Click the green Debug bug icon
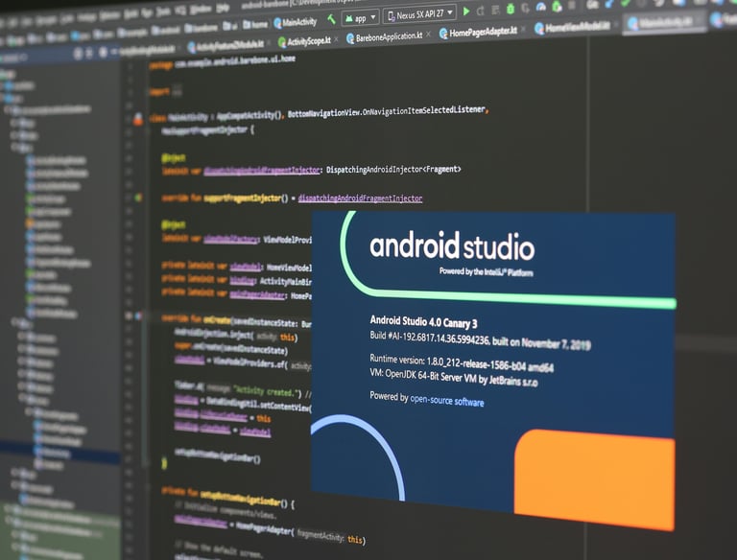 [511, 9]
